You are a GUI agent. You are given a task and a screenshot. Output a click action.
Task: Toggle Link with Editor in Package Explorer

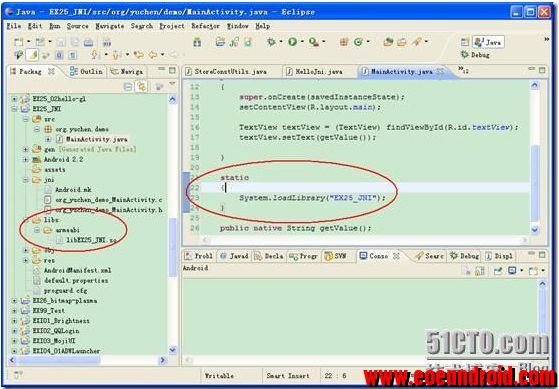(x=142, y=86)
